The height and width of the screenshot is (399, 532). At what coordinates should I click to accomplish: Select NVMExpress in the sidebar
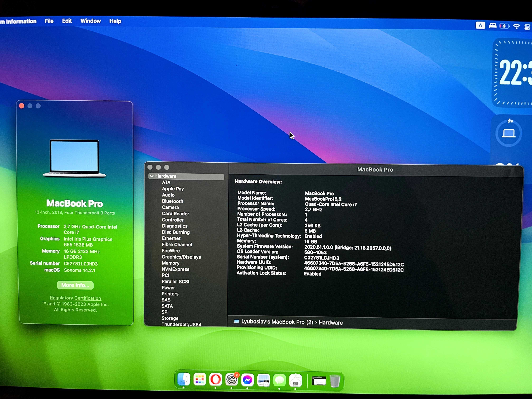point(175,269)
